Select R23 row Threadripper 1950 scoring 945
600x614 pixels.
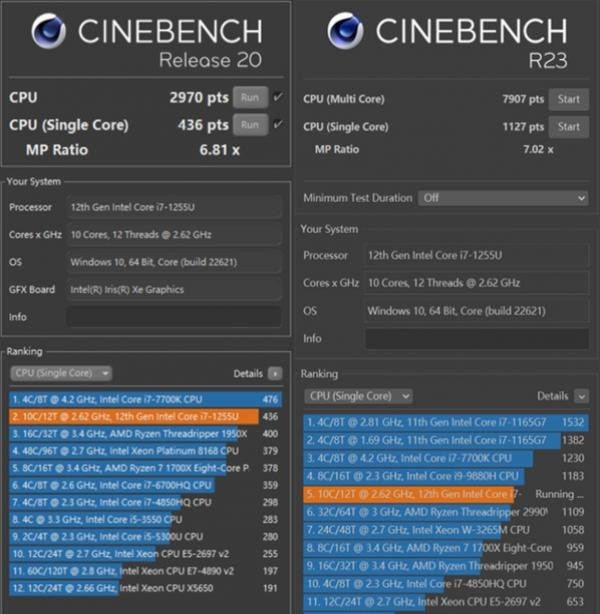[x=446, y=566]
